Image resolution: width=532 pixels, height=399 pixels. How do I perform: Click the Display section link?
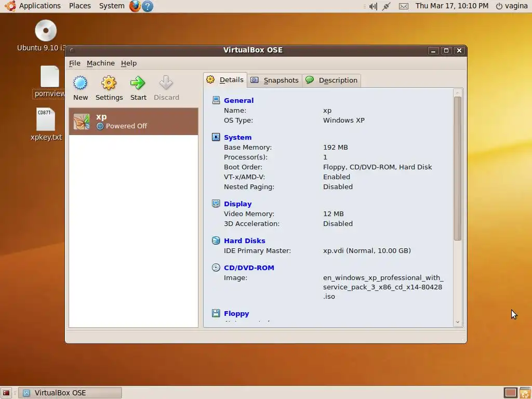click(237, 204)
